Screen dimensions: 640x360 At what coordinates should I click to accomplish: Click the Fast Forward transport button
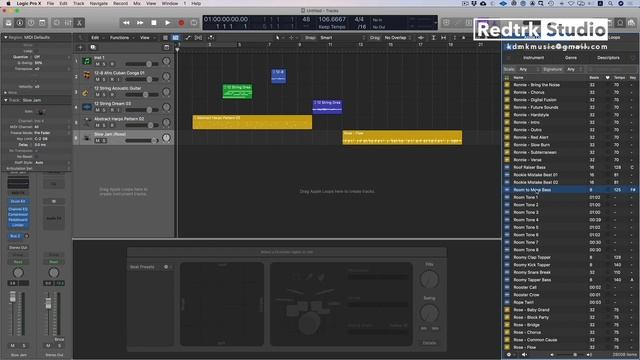click(140, 23)
